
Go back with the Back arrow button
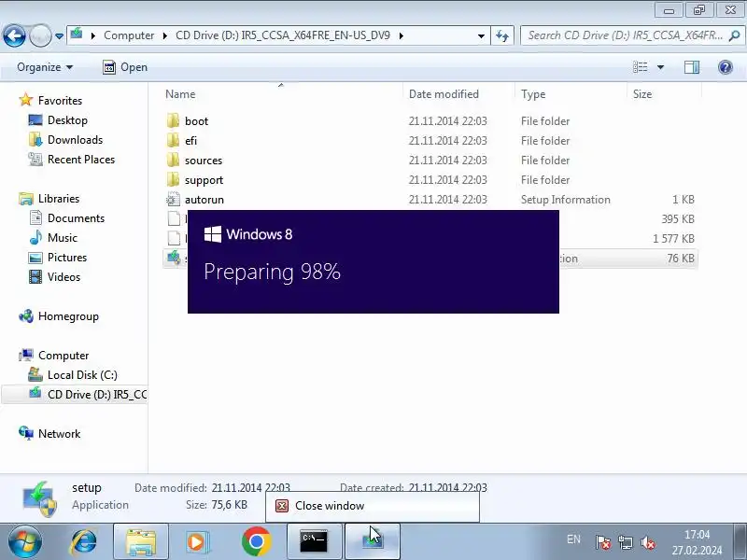14,35
